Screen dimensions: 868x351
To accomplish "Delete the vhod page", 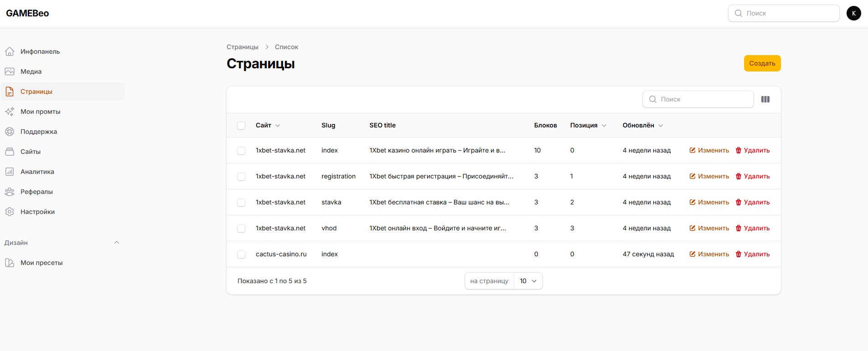I will pyautogui.click(x=753, y=228).
